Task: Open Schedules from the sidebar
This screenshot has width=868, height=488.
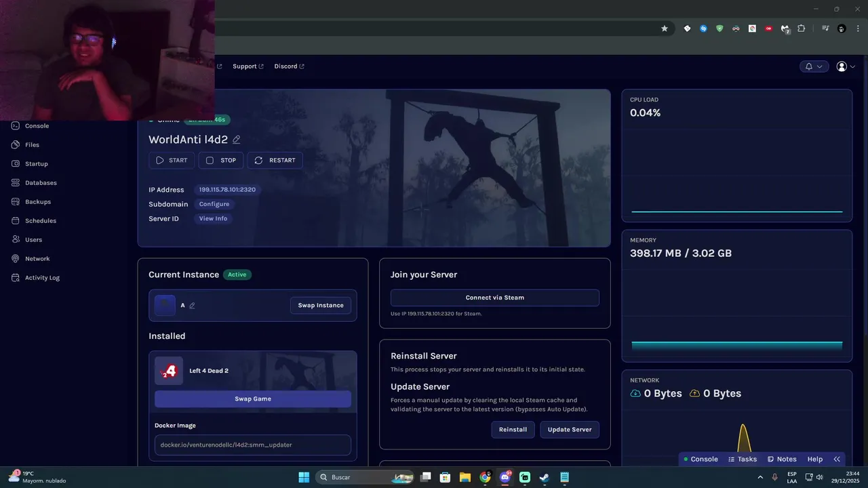Action: 34,221
